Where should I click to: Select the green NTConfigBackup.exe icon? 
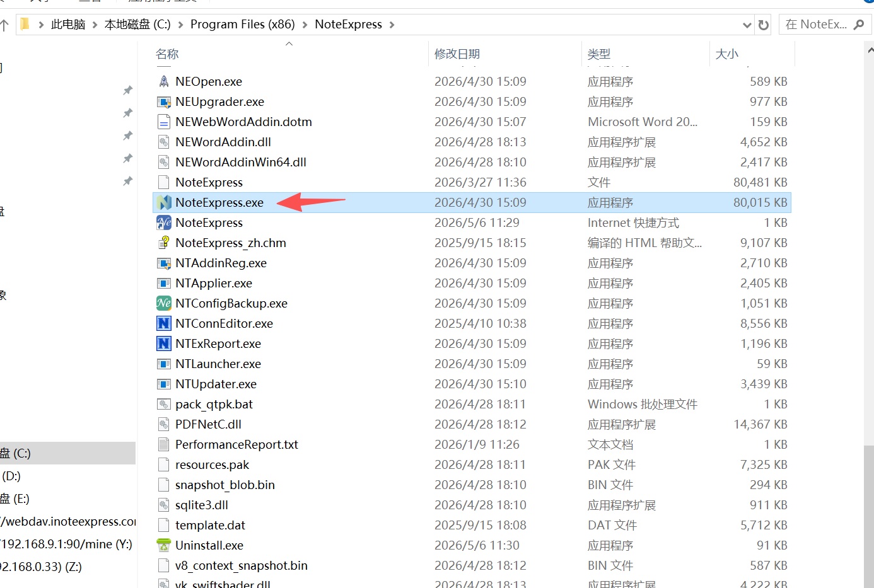coord(164,303)
